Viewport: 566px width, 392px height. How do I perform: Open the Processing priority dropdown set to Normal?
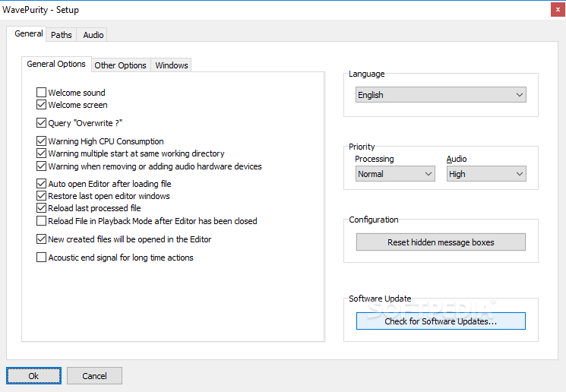(395, 174)
